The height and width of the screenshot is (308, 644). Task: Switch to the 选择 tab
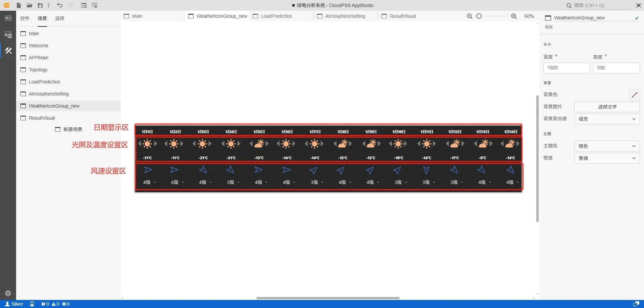(60, 18)
